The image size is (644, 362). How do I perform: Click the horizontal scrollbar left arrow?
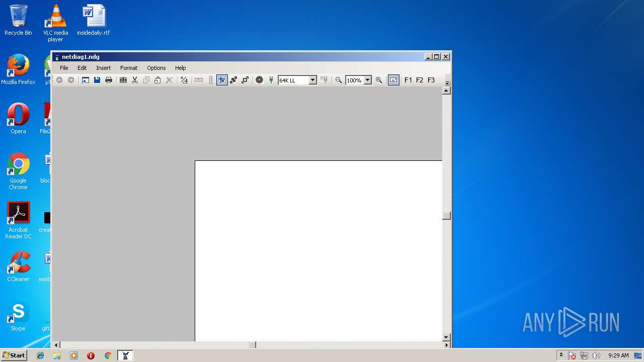(56, 345)
